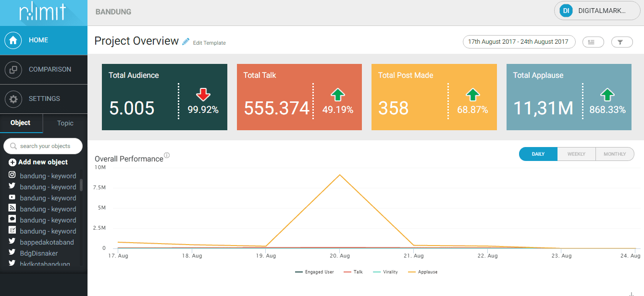Toggle Applause series in chart legend

pyautogui.click(x=423, y=272)
